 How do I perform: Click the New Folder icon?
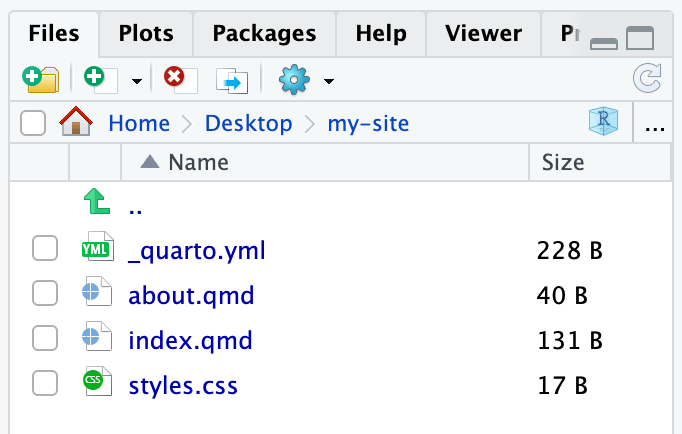(41, 80)
